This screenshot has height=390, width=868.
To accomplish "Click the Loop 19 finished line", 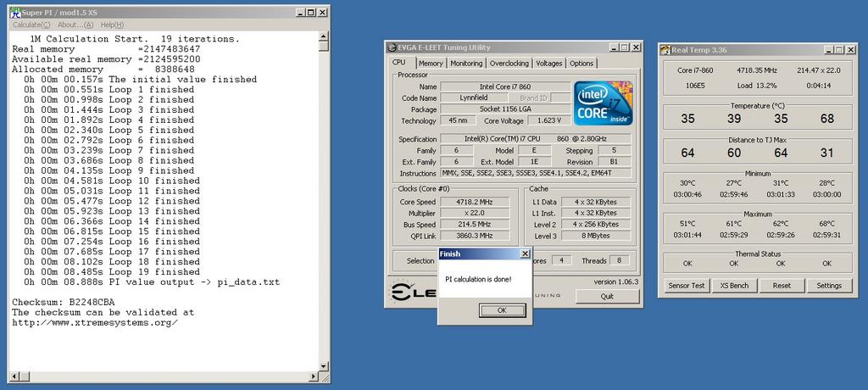I will [113, 272].
